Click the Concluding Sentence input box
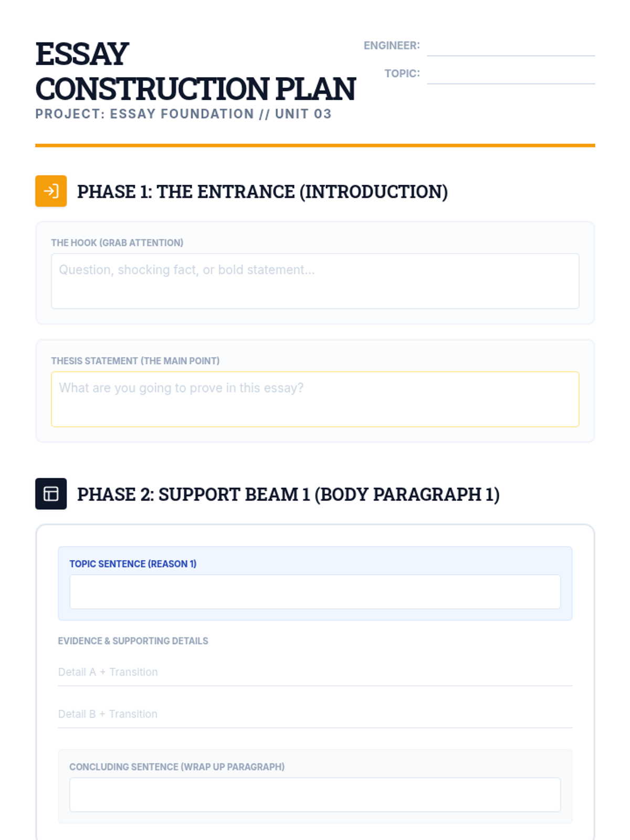 click(315, 795)
